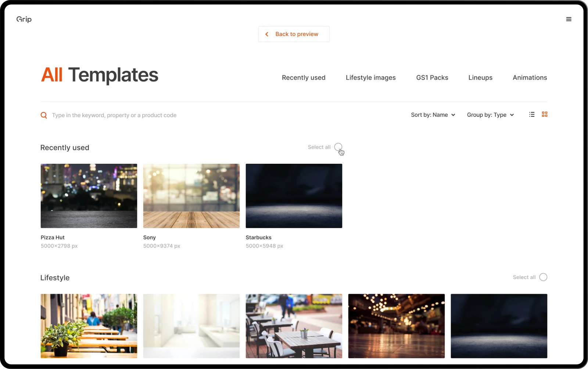Select the warm bokeh lights Lifestyle thumbnail
Image resolution: width=588 pixels, height=369 pixels.
coord(397,326)
